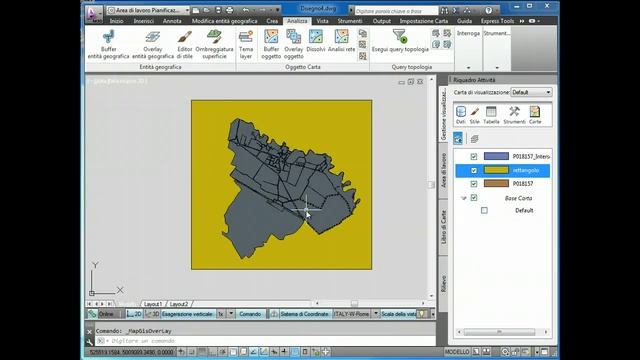This screenshot has height=360, width=640.
Task: Open the Overlay entità geografica tool
Action: 153,44
